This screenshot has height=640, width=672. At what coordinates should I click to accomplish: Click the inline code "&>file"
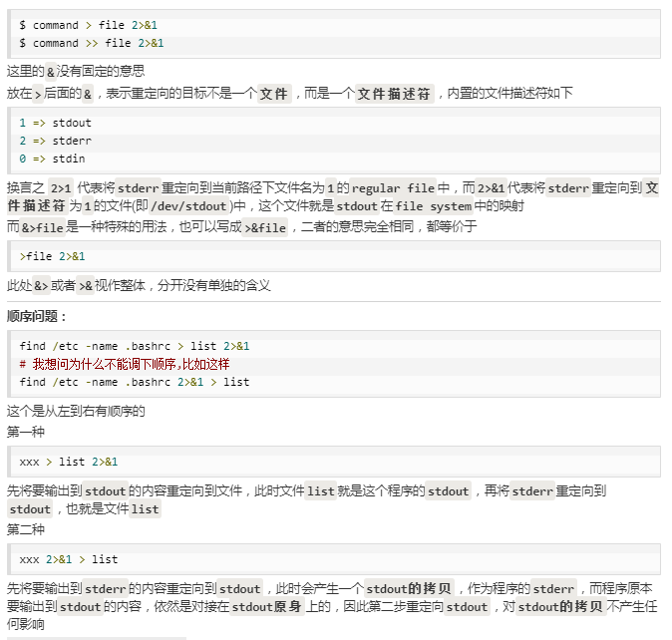coord(43,227)
